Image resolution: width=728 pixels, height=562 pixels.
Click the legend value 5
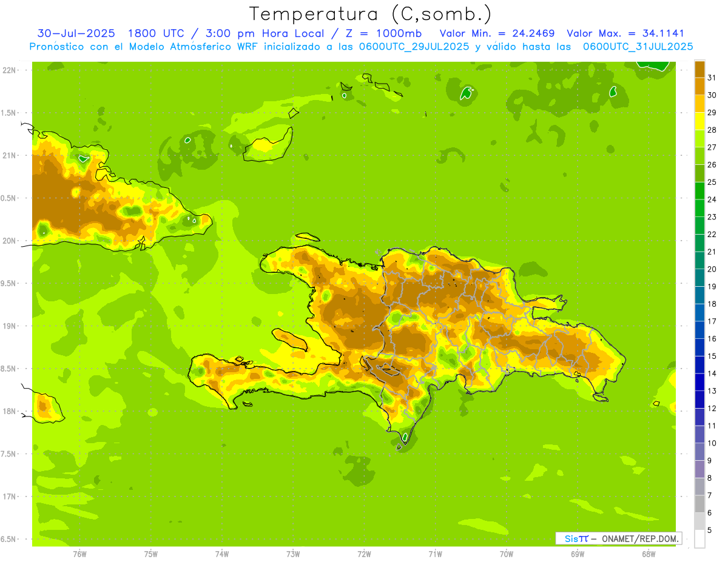[x=710, y=530]
